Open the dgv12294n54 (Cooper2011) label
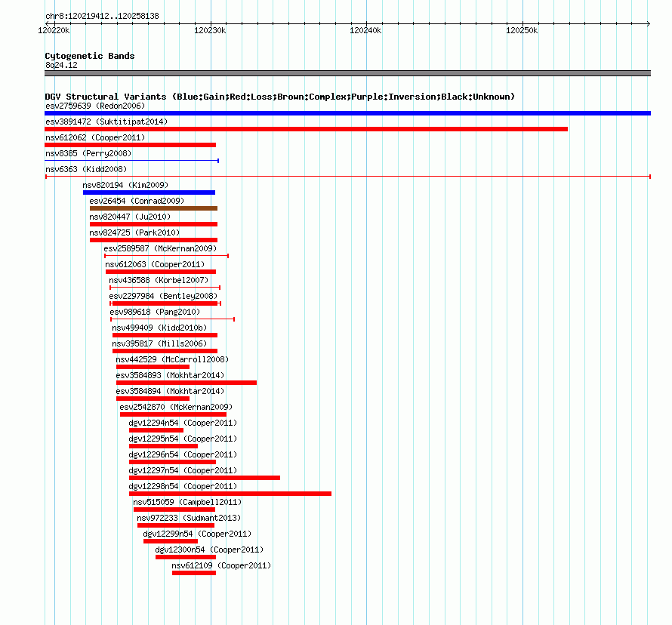The width and height of the screenshot is (672, 625). [x=183, y=423]
